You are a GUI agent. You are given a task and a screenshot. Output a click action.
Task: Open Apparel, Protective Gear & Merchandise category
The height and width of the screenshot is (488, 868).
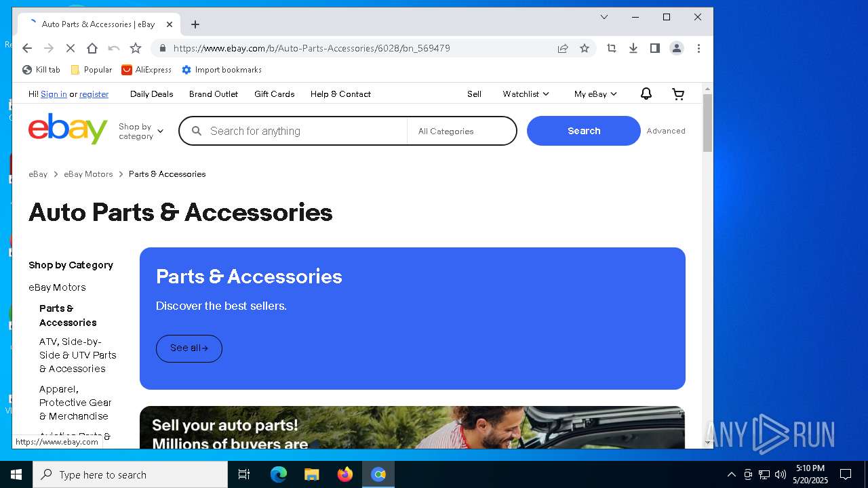point(75,403)
